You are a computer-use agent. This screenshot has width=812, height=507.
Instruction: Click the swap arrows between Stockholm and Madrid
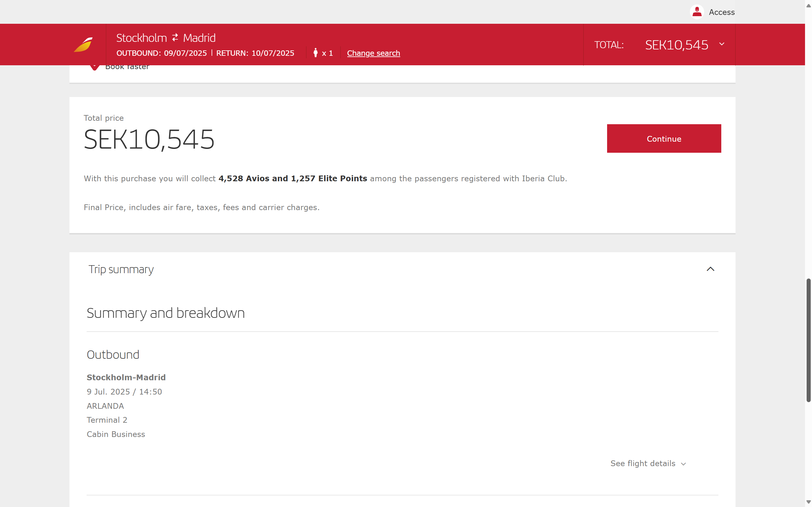[175, 38]
